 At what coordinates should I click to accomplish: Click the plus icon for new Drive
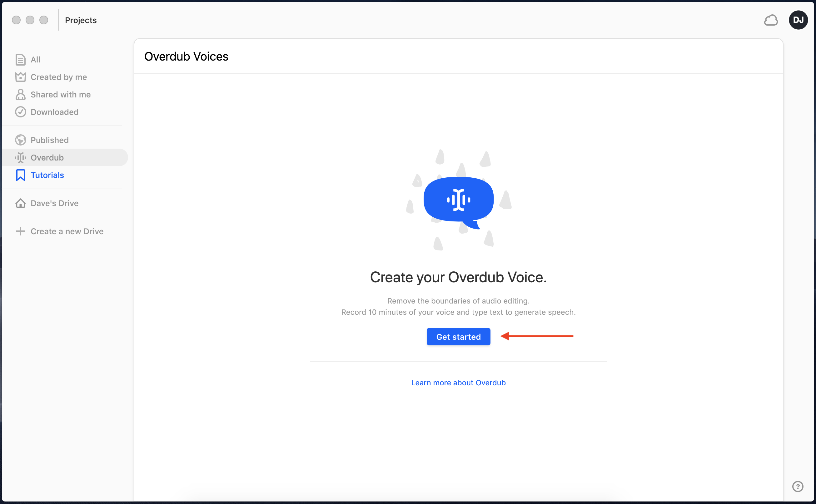[20, 231]
